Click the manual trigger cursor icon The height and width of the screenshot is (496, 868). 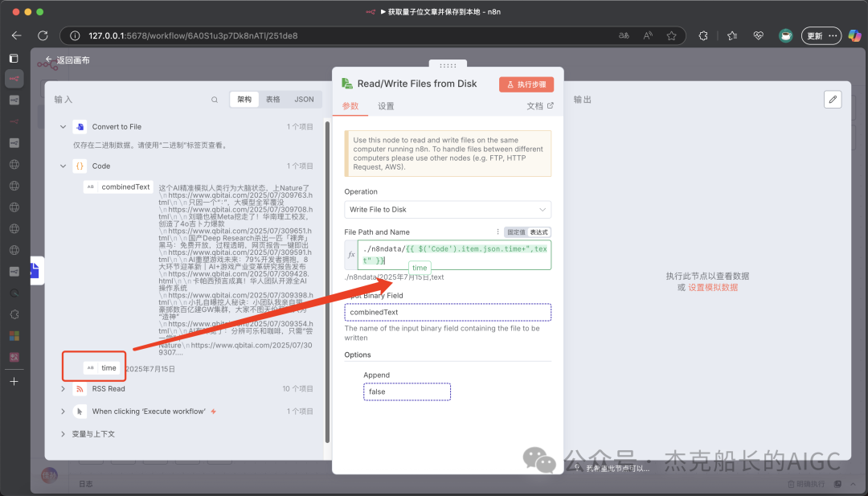pos(80,412)
